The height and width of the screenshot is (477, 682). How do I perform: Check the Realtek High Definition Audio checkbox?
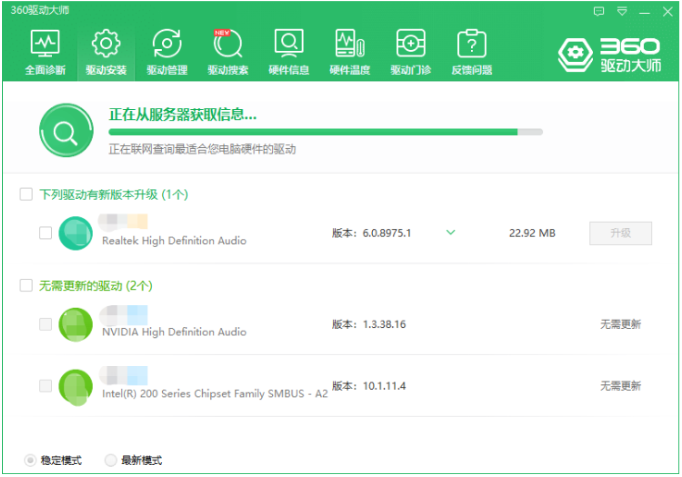(45, 233)
